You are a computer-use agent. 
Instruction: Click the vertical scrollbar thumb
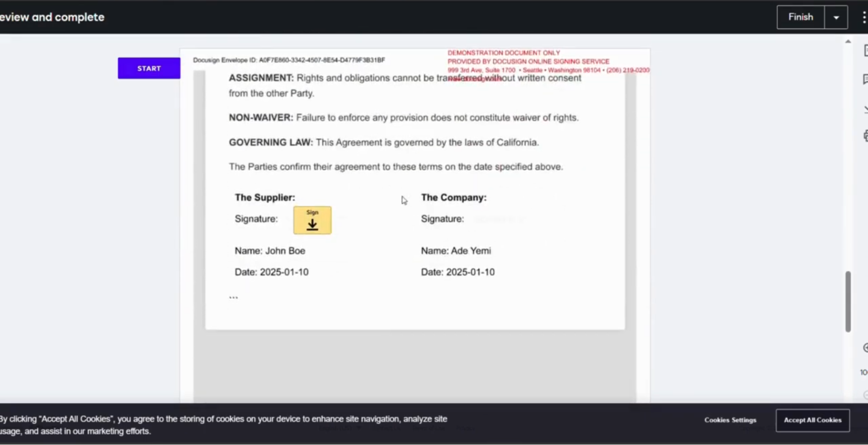[848, 301]
